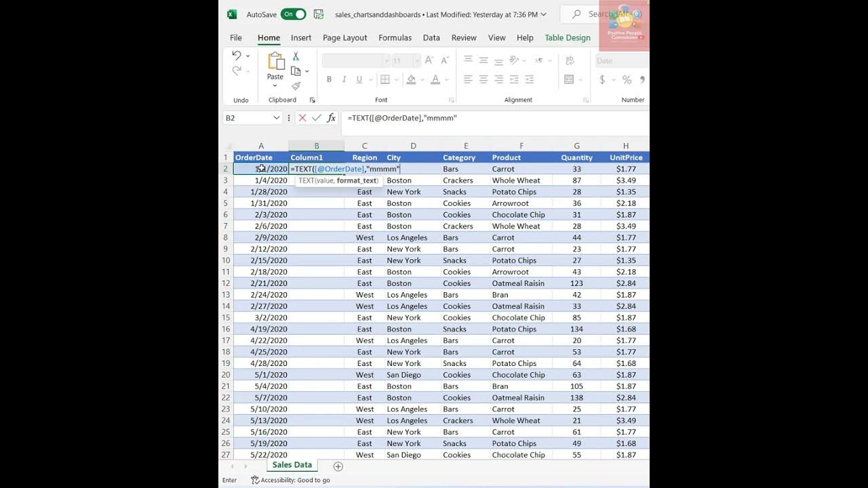Viewport: 868px width, 488px height.
Task: Click the Increase Indent icon
Action: [x=529, y=80]
